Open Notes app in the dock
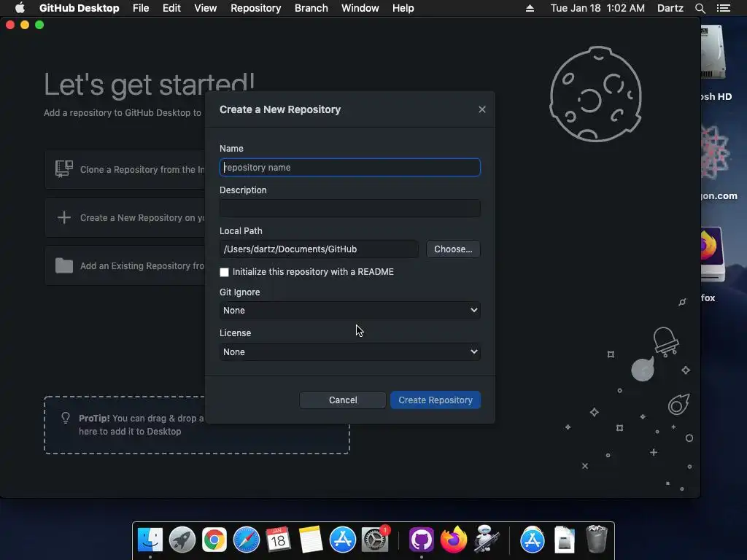 coord(311,540)
